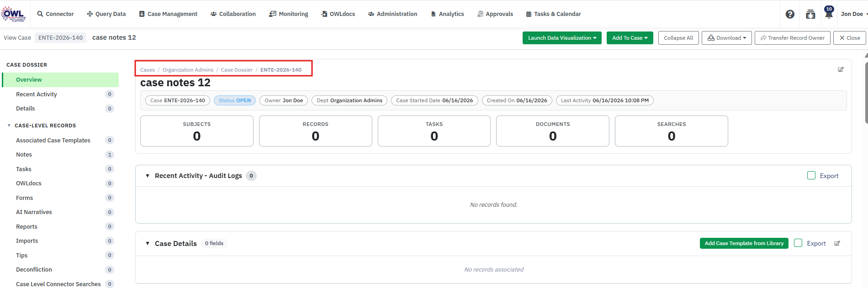
Task: Click the OWL platform logo
Action: coord(13,14)
